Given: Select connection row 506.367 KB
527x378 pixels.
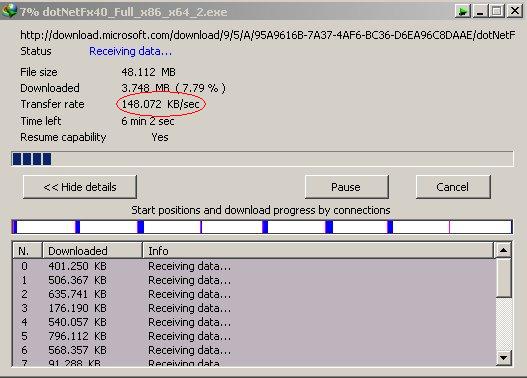Looking at the screenshot, I should (254, 280).
